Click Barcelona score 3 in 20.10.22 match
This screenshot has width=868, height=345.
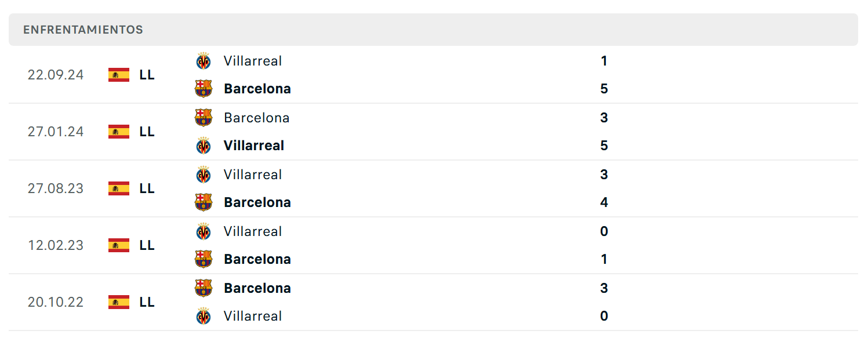coord(604,288)
